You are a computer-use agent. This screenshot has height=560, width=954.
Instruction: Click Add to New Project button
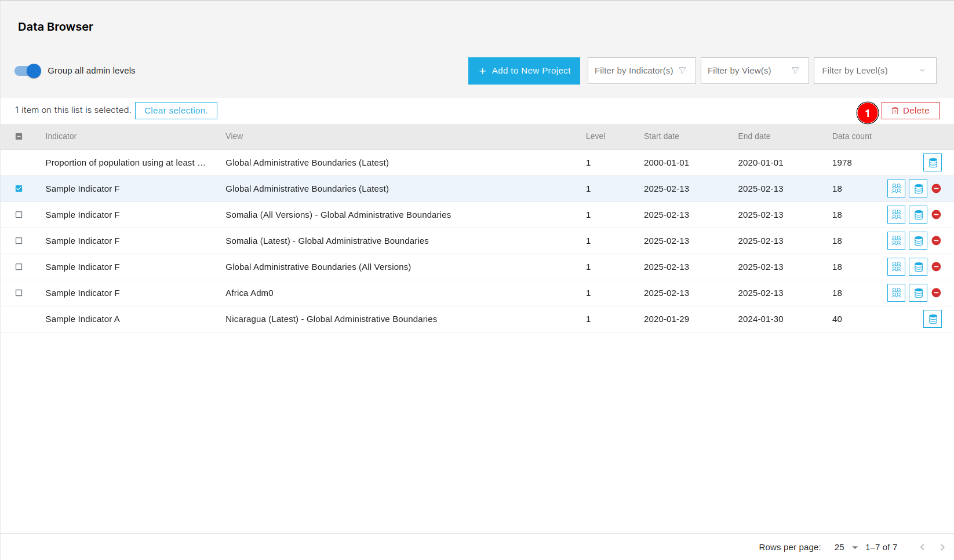524,71
